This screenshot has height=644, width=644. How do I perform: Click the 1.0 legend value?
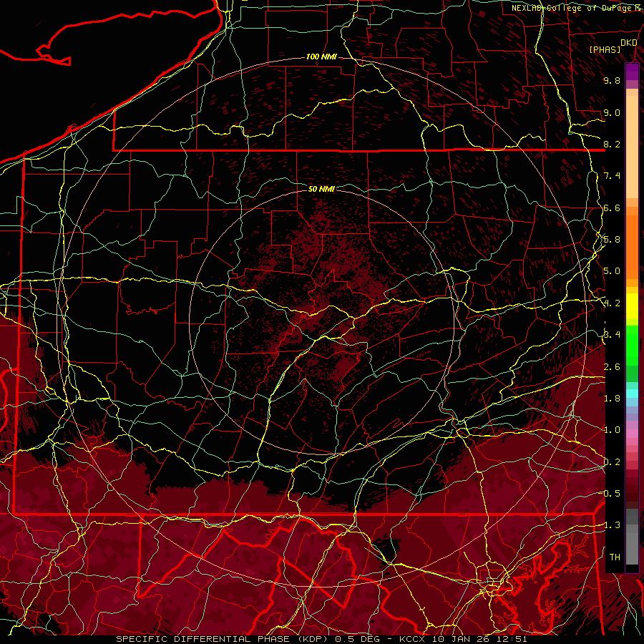[x=612, y=430]
